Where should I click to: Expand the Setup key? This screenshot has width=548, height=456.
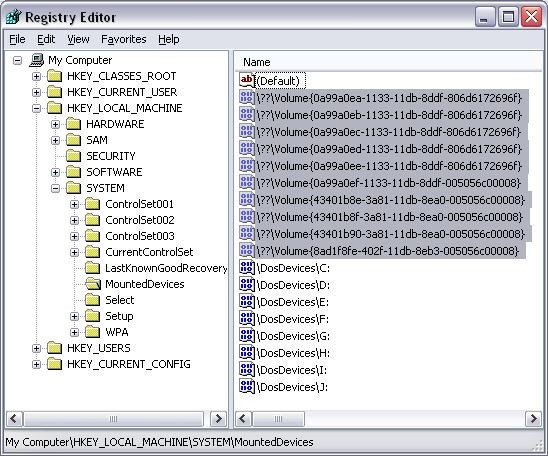(x=74, y=317)
